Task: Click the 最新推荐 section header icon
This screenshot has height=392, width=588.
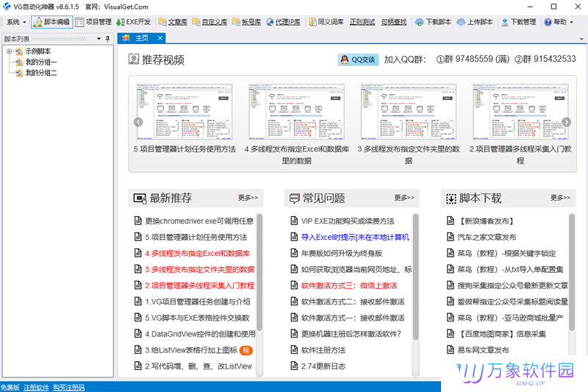Action: point(140,198)
